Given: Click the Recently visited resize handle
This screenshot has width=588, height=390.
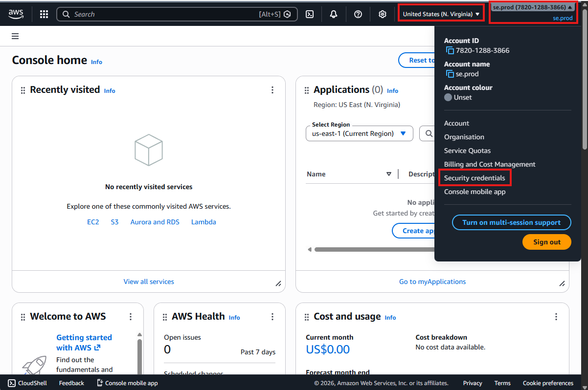Looking at the screenshot, I should [x=278, y=283].
